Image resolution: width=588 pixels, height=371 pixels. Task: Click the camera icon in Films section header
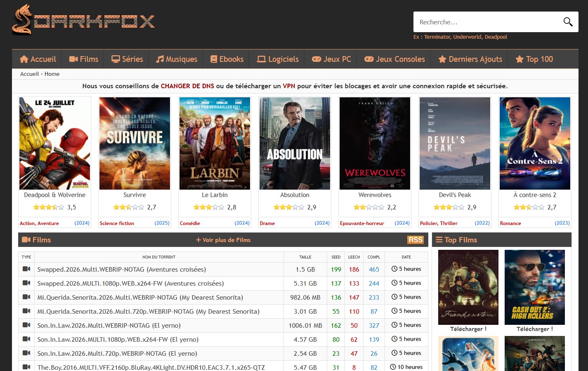point(26,240)
